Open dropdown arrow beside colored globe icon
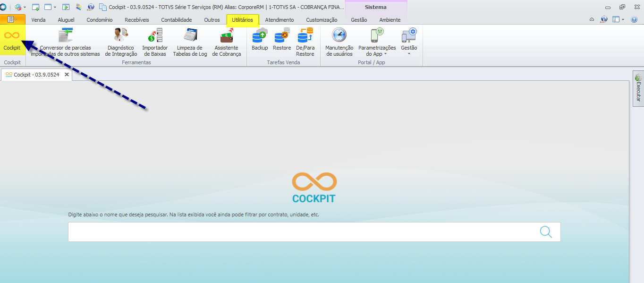644x283 pixels. (25, 7)
